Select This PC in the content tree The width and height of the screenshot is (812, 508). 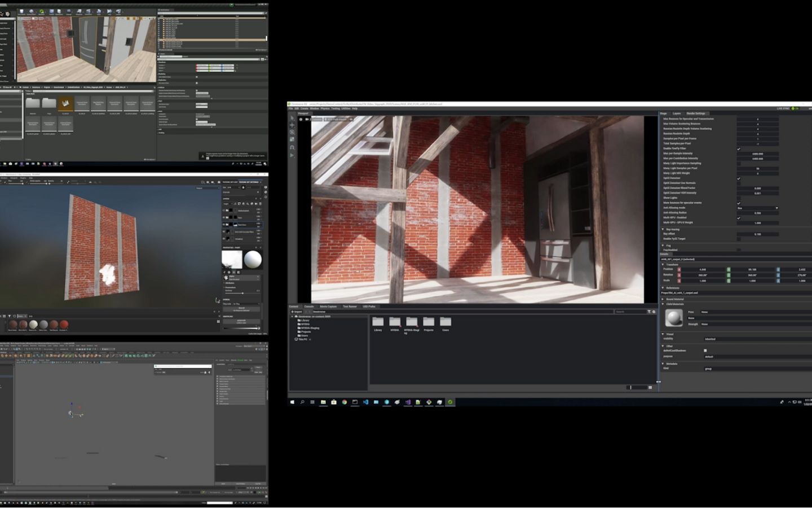coord(301,339)
